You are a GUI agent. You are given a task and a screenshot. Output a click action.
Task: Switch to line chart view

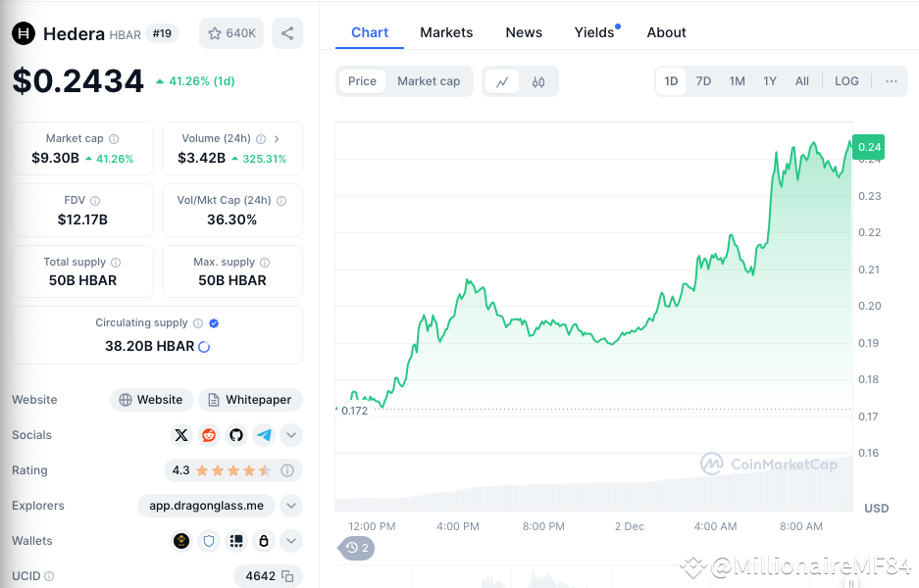[502, 81]
